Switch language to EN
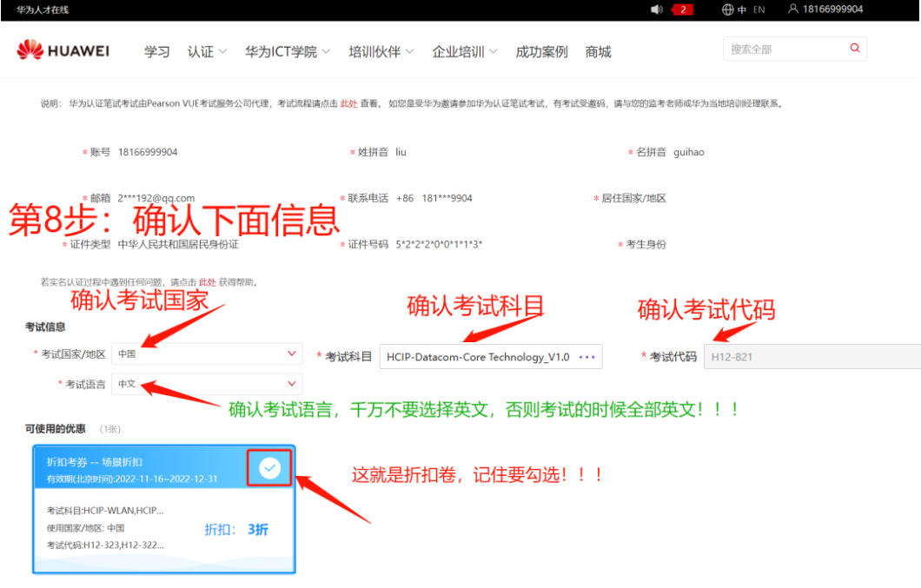921x588 pixels. [x=759, y=10]
